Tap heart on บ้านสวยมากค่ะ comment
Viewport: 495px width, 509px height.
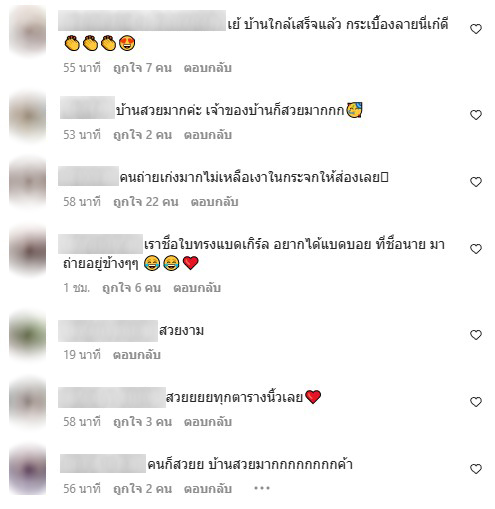[476, 115]
